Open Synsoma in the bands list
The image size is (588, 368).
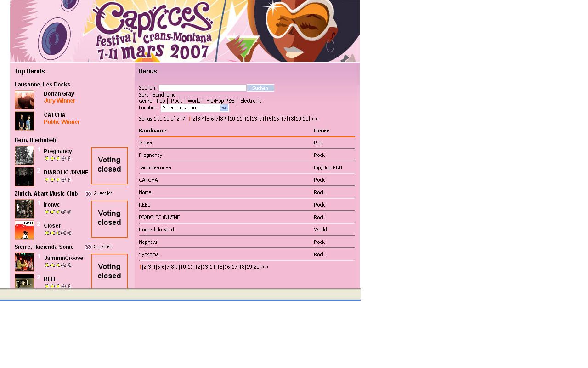click(149, 254)
